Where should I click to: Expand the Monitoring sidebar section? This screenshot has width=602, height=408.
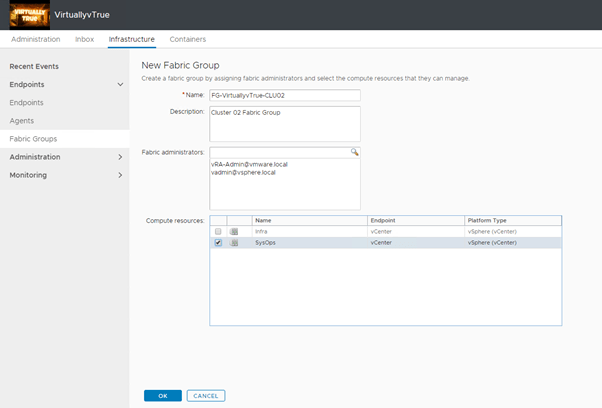(120, 175)
